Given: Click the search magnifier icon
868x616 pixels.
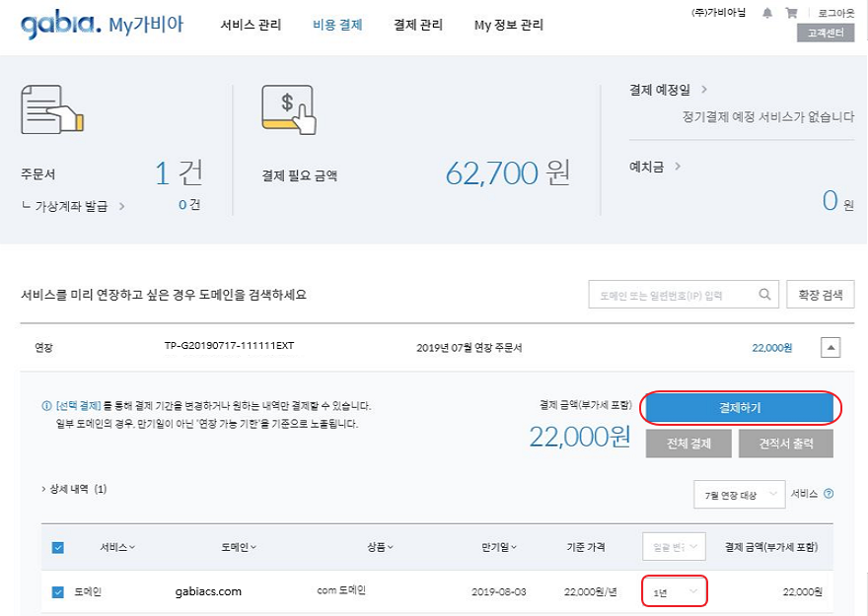Looking at the screenshot, I should (764, 294).
